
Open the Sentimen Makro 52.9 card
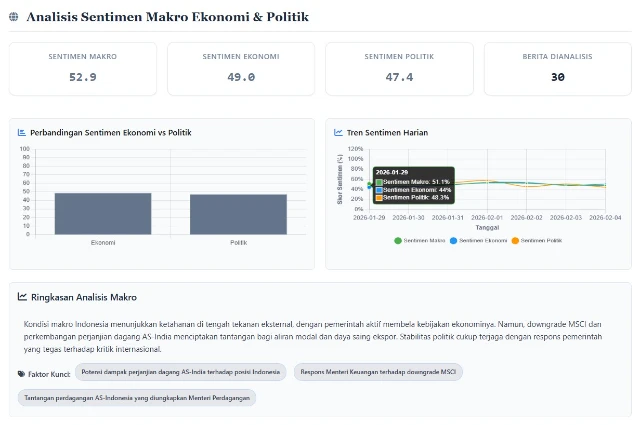click(x=83, y=68)
